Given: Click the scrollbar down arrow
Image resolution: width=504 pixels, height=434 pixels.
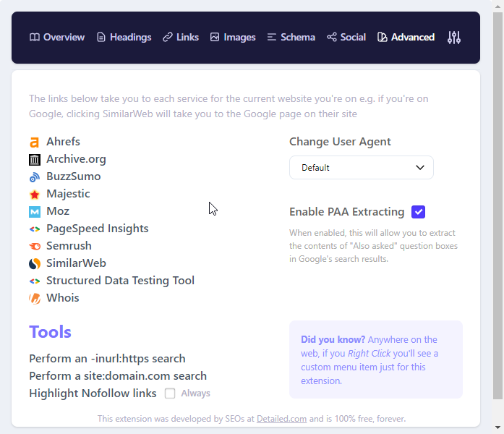Looking at the screenshot, I should pyautogui.click(x=497, y=427).
